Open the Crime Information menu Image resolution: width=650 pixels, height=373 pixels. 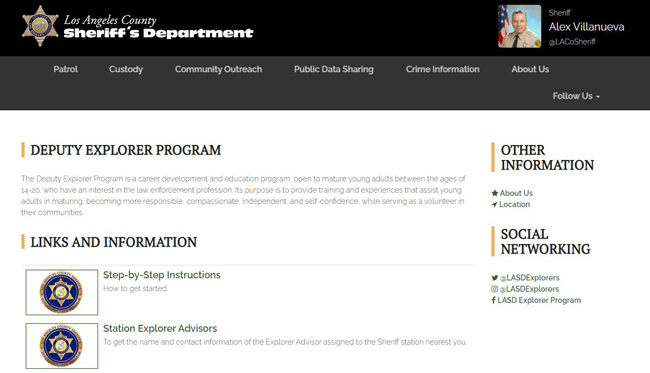[x=442, y=69]
